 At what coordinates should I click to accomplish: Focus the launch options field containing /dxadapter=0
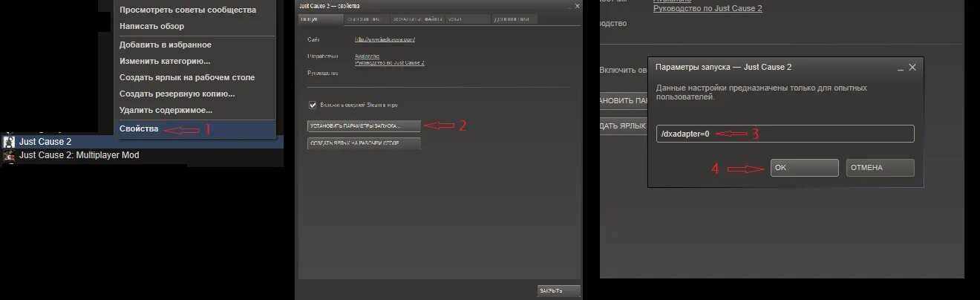785,134
